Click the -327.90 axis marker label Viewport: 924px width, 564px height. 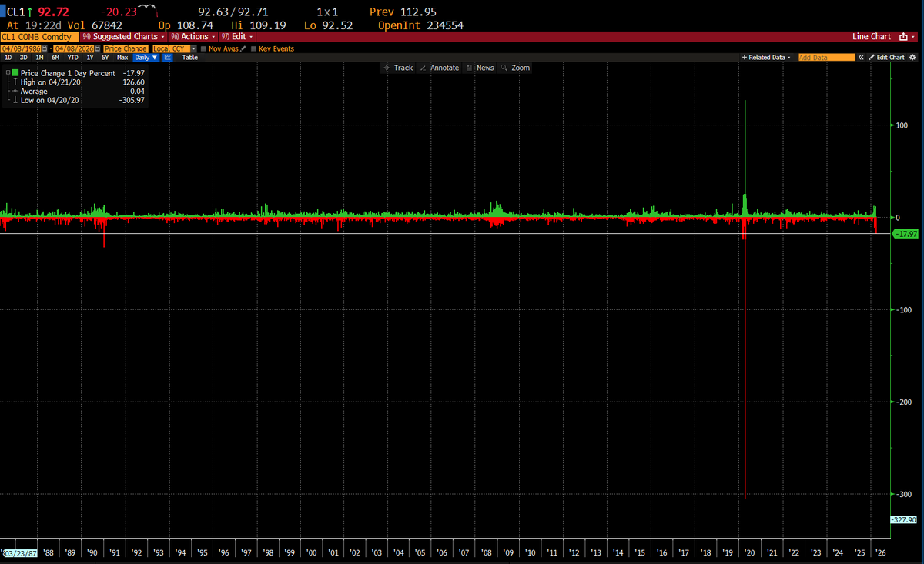click(905, 521)
